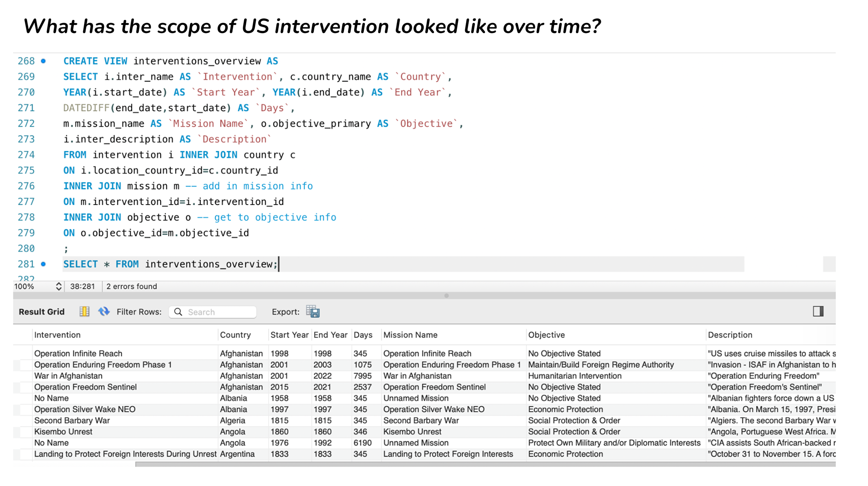Click the panel splitter handle dot above Result Grid
This screenshot has width=868, height=486.
pos(446,295)
